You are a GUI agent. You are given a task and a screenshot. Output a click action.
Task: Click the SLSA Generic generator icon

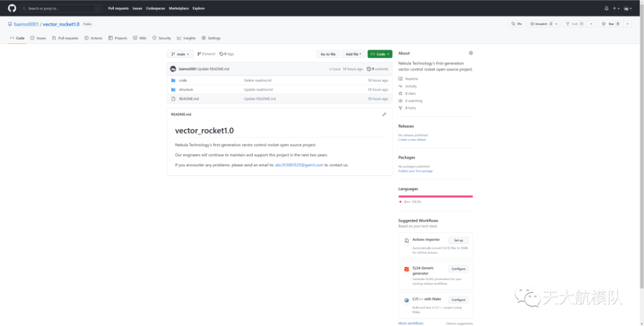pyautogui.click(x=407, y=269)
